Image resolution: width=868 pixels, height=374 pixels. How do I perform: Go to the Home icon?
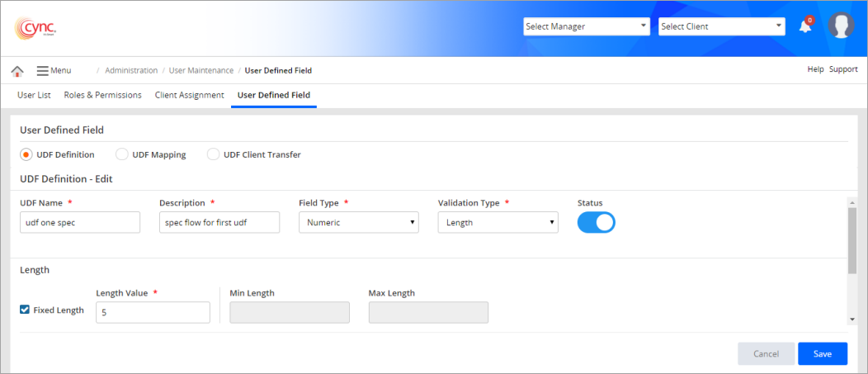pyautogui.click(x=17, y=71)
